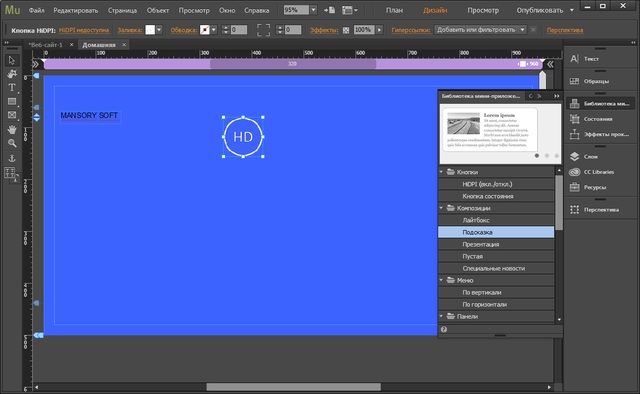The width and height of the screenshot is (640, 394).
Task: Click the double chevron at left of breakpoint bar
Action: (36, 64)
